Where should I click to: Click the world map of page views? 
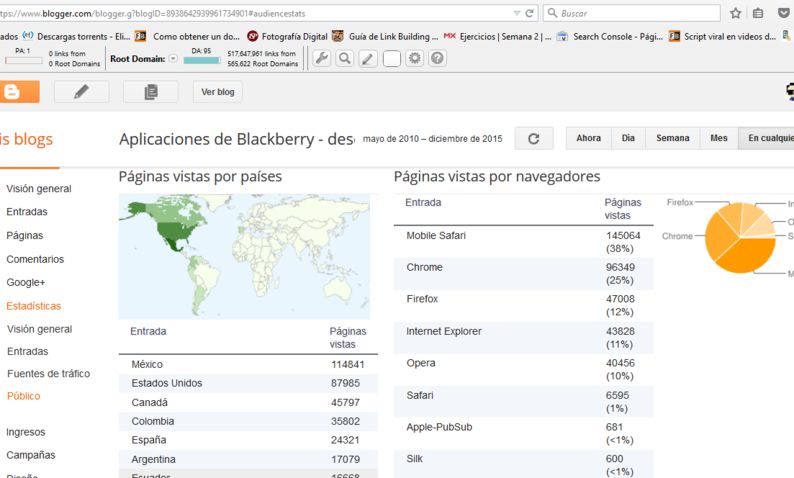(x=244, y=256)
